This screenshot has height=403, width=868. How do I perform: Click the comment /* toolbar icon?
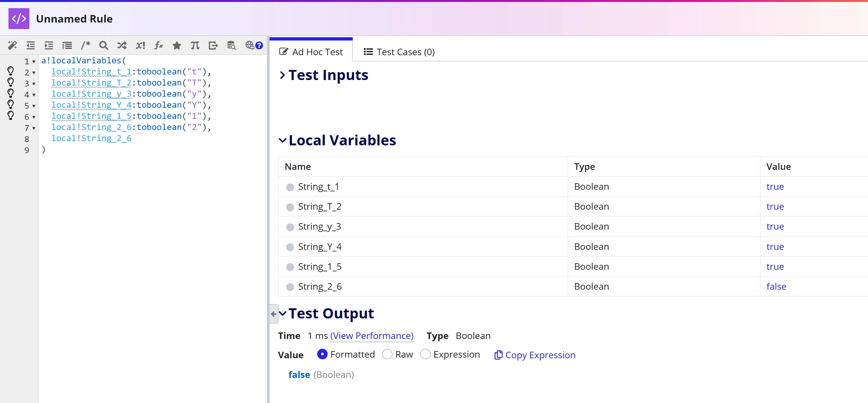coord(85,45)
